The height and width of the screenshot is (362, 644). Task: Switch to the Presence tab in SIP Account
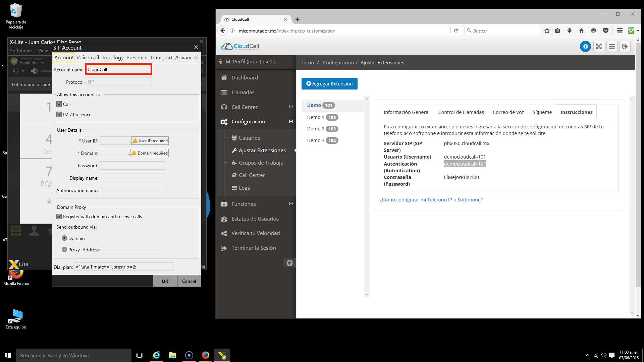[x=137, y=58]
